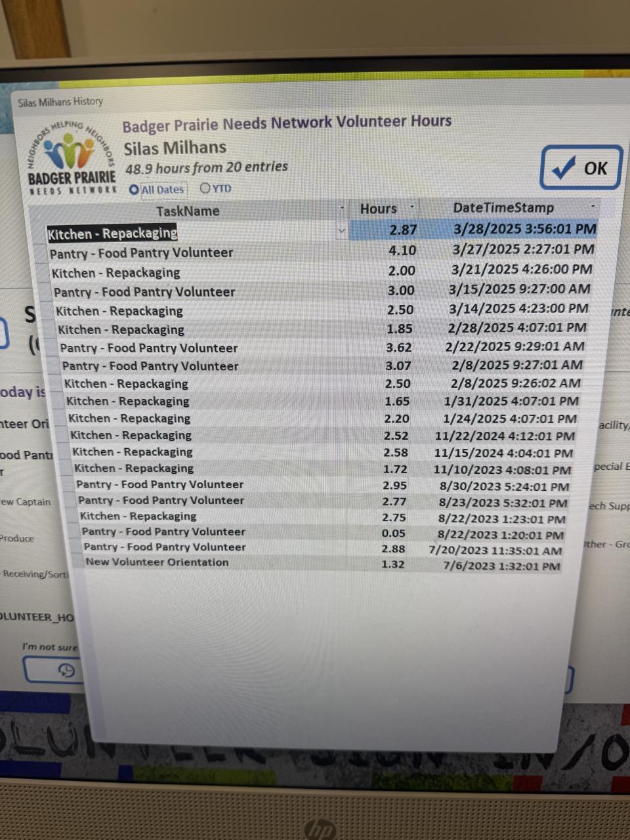The width and height of the screenshot is (630, 840).
Task: Click the history clock icon button in background window
Action: pos(66,670)
